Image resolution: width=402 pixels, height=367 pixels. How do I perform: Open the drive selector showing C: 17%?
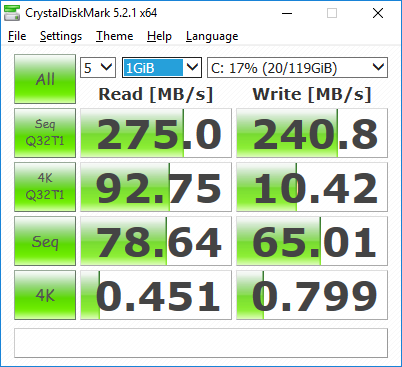(x=297, y=68)
